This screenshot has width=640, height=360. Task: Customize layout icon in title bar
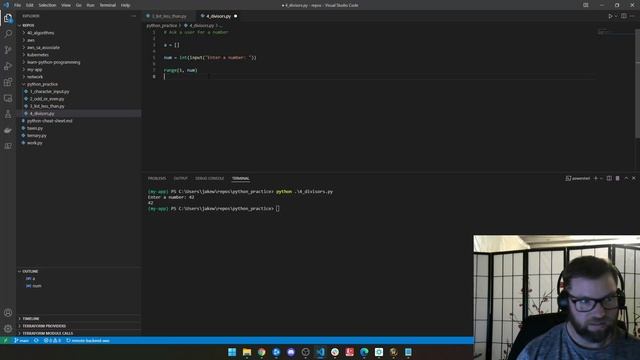pyautogui.click(x=586, y=5)
